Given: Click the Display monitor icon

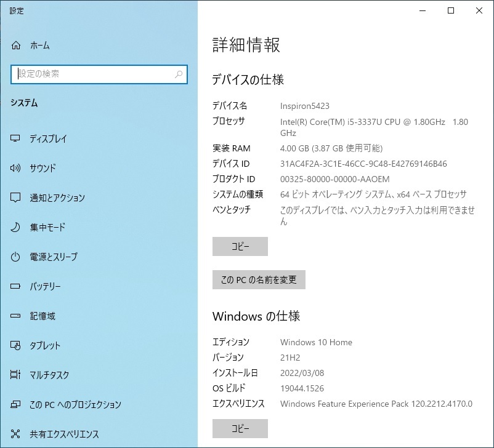Looking at the screenshot, I should pyautogui.click(x=15, y=138).
